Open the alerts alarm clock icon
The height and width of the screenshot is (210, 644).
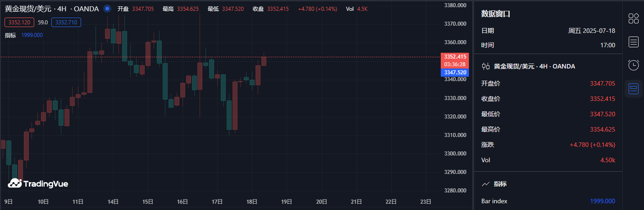click(x=634, y=65)
